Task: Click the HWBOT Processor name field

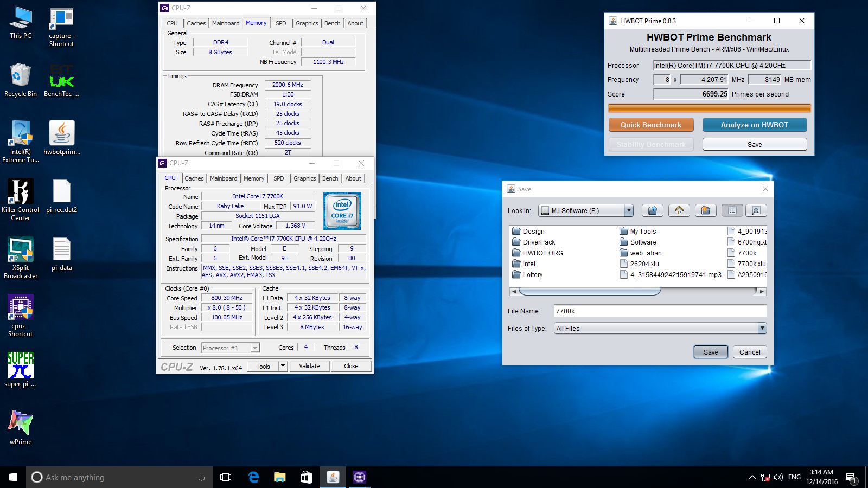Action: [x=732, y=65]
